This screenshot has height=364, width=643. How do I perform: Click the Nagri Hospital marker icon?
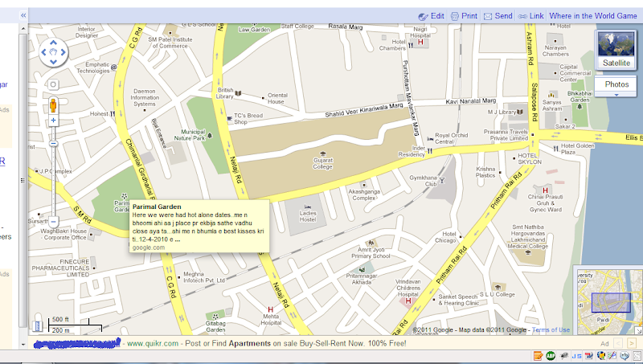coord(420,42)
